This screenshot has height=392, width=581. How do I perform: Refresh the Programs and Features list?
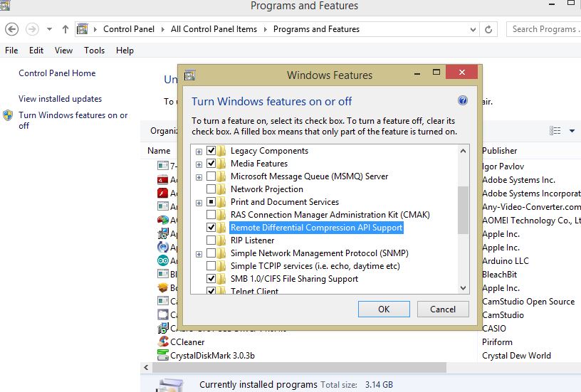tap(488, 29)
